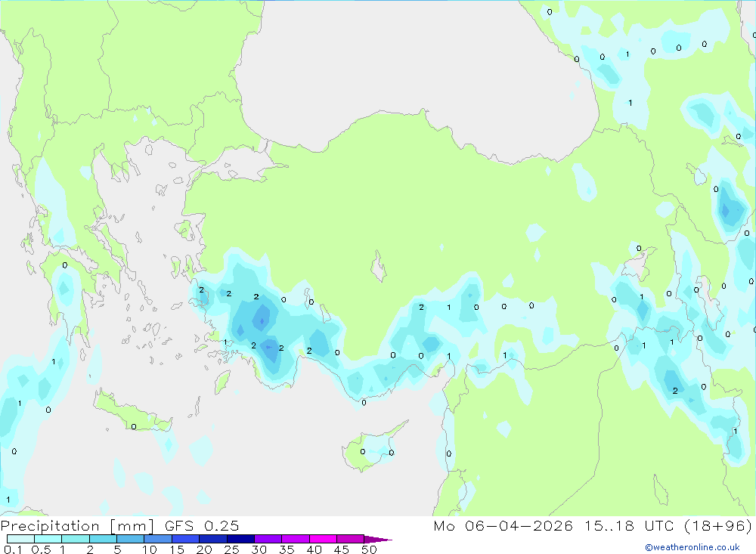756x554 pixels.
Task: Select the 5–10 mm legend color swatch
Action: (131, 539)
